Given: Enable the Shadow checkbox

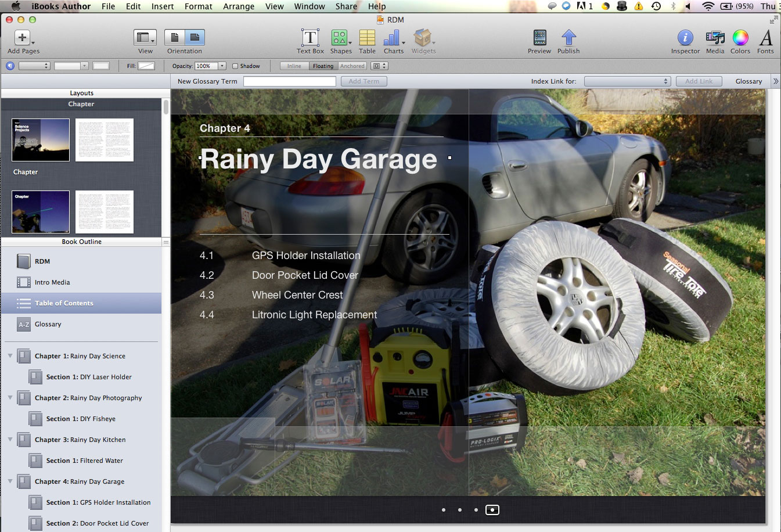Looking at the screenshot, I should point(235,66).
